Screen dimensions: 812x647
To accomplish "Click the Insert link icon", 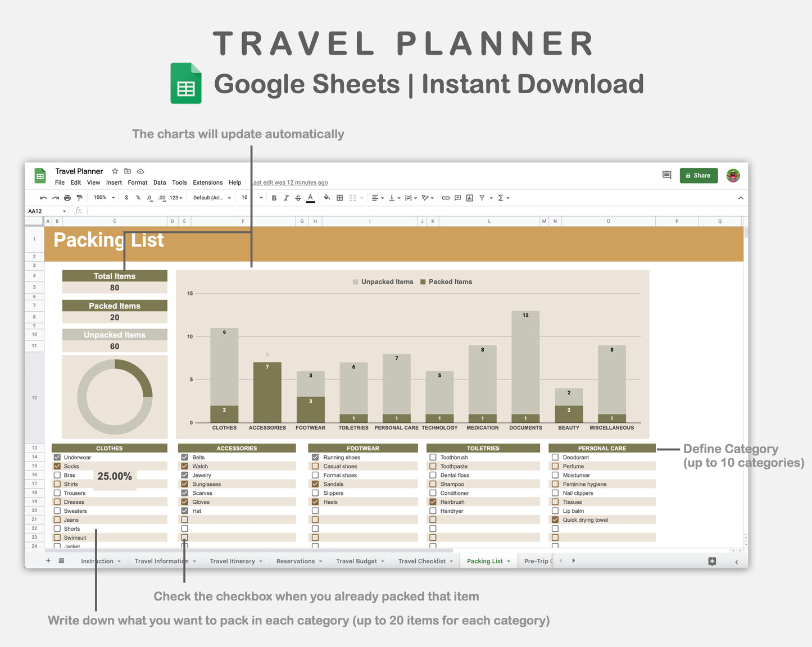I will 446,198.
